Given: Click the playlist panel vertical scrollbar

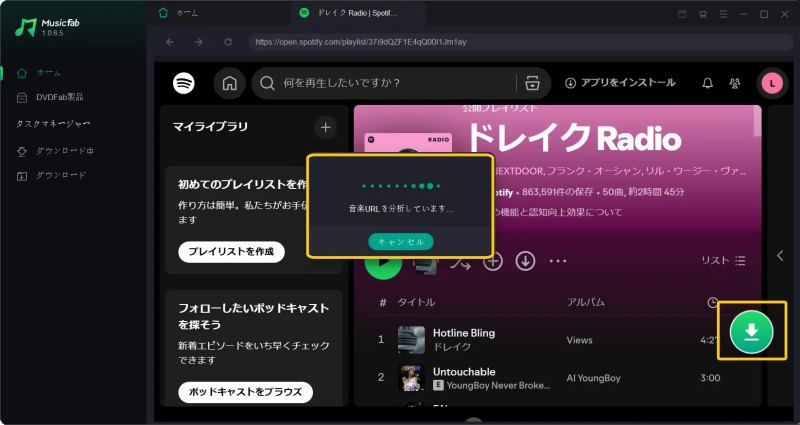Looking at the screenshot, I should pos(757,121).
